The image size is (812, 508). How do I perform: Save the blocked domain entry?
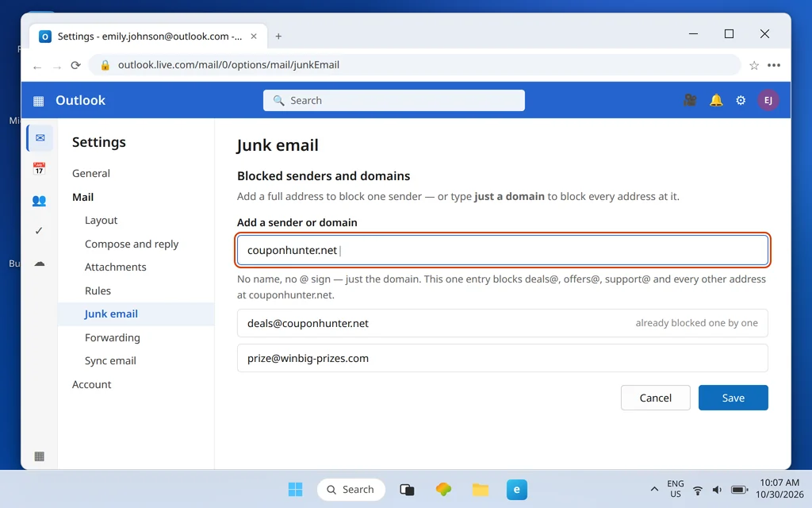733,398
